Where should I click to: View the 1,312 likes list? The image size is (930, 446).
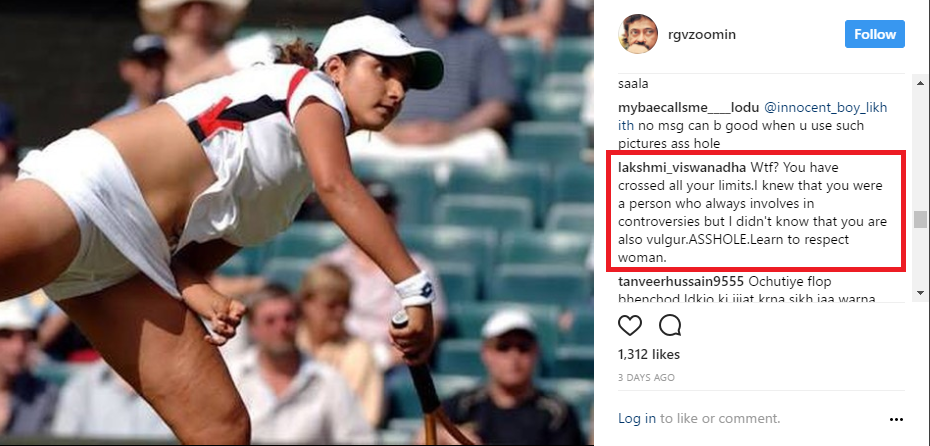click(x=649, y=355)
